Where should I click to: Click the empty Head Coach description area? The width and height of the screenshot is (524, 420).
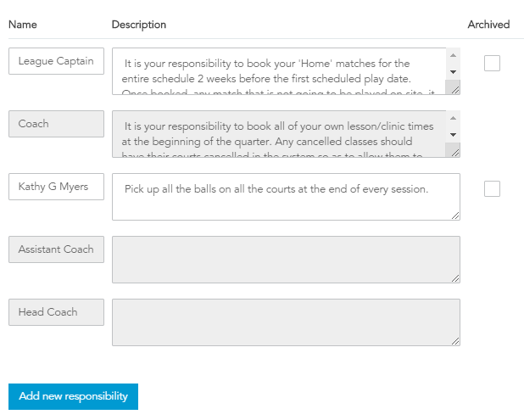pyautogui.click(x=286, y=322)
